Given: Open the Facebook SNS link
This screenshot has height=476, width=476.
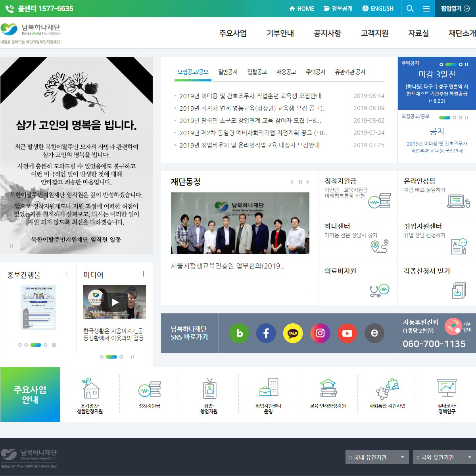Looking at the screenshot, I should tap(266, 333).
